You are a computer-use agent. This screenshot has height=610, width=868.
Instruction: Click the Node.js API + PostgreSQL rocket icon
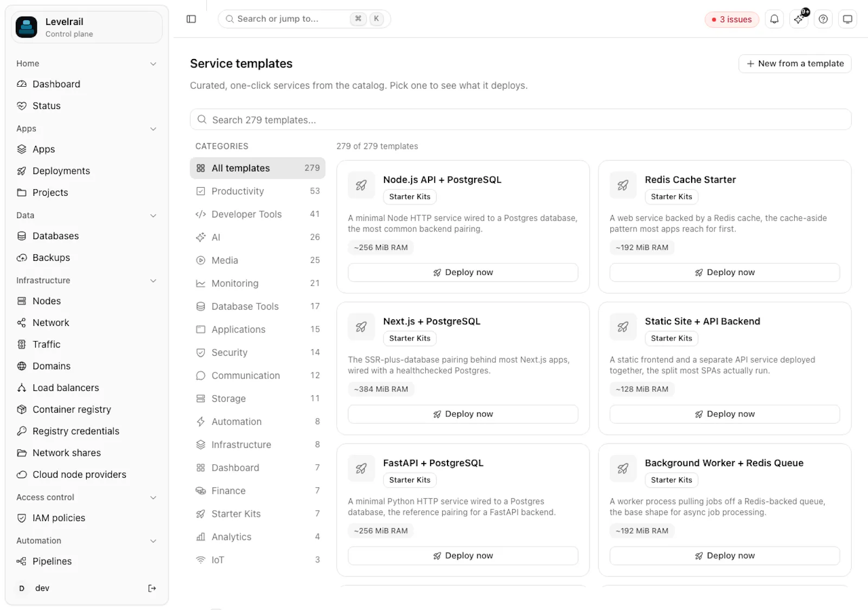(361, 185)
